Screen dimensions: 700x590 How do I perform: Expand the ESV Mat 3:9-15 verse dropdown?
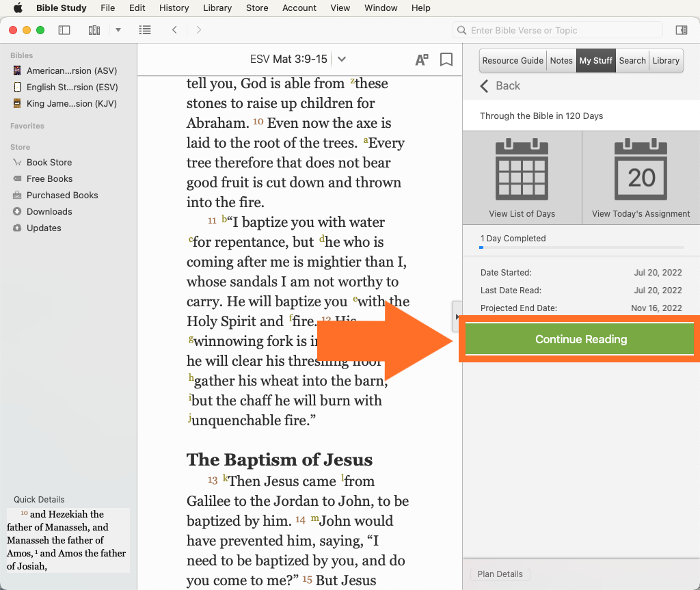342,59
